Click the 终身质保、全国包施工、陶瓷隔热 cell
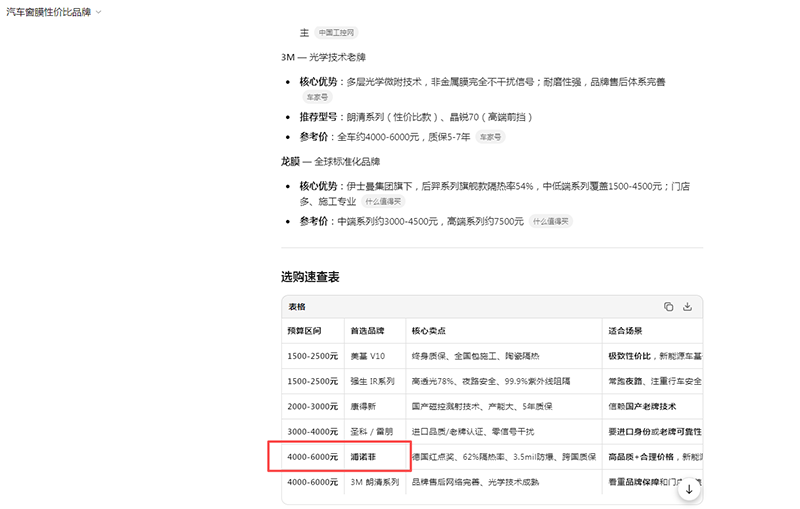Viewport: 800px width, 509px height. (504, 356)
